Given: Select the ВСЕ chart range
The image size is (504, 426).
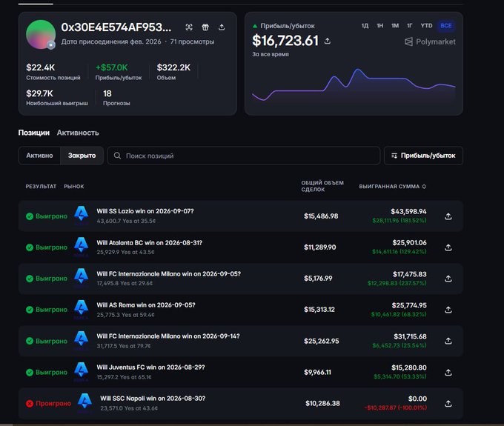Looking at the screenshot, I should point(446,26).
